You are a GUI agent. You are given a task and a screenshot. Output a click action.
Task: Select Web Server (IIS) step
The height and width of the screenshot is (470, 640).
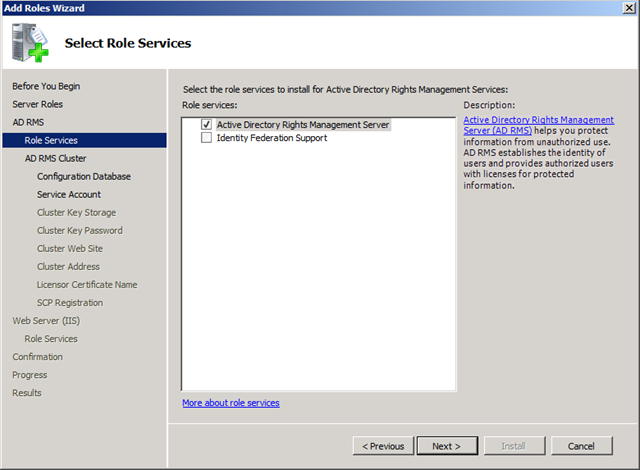pos(46,321)
